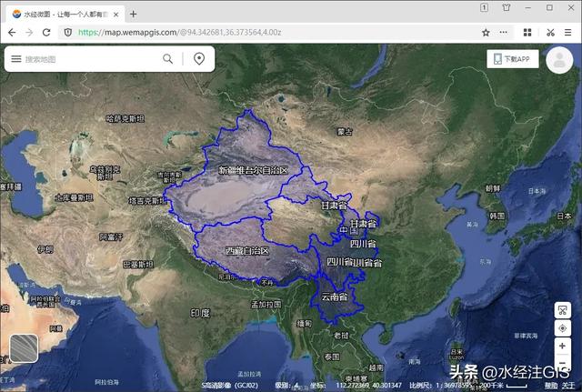The image size is (582, 392).
Task: Click the 老挝 label on map
Action: point(341,336)
